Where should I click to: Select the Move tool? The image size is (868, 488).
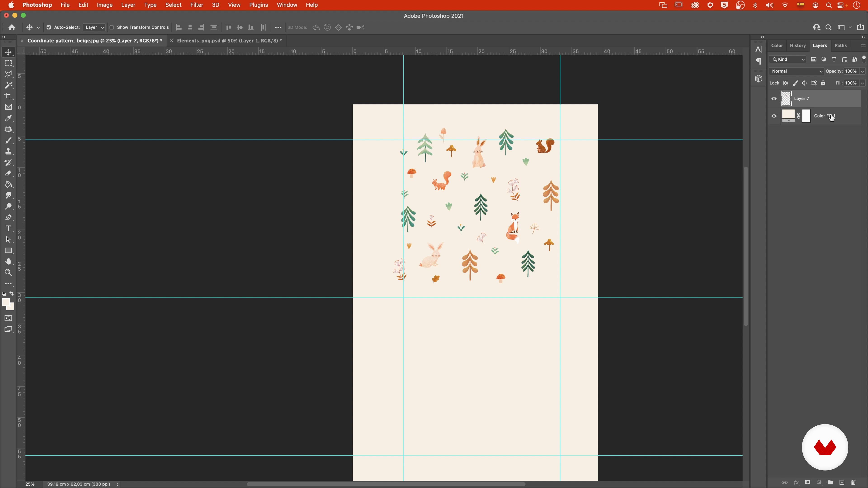pos(8,52)
